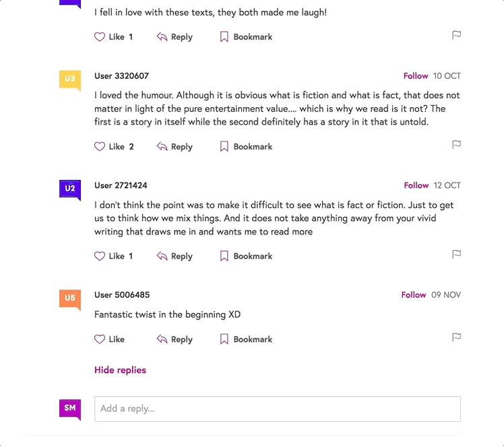The height and width of the screenshot is (446, 504).
Task: Follow User 3320607
Action: click(416, 76)
